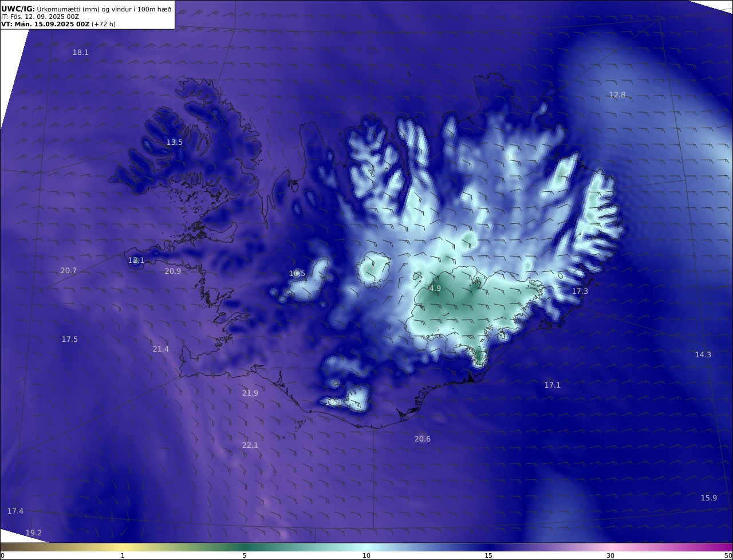Click the colorbar tick label "10"

[366, 555]
